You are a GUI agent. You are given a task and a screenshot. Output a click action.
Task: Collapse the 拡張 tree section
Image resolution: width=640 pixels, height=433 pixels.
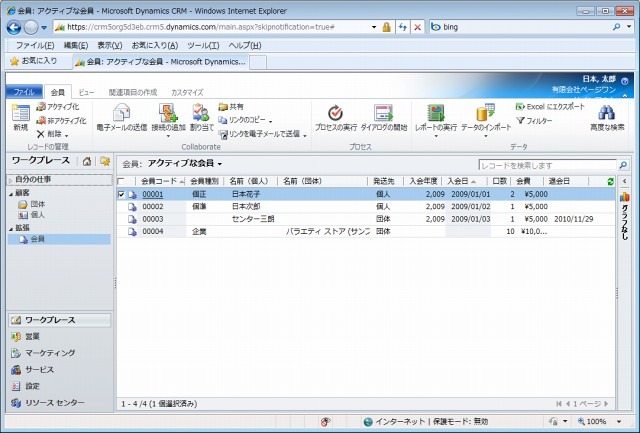(x=11, y=229)
